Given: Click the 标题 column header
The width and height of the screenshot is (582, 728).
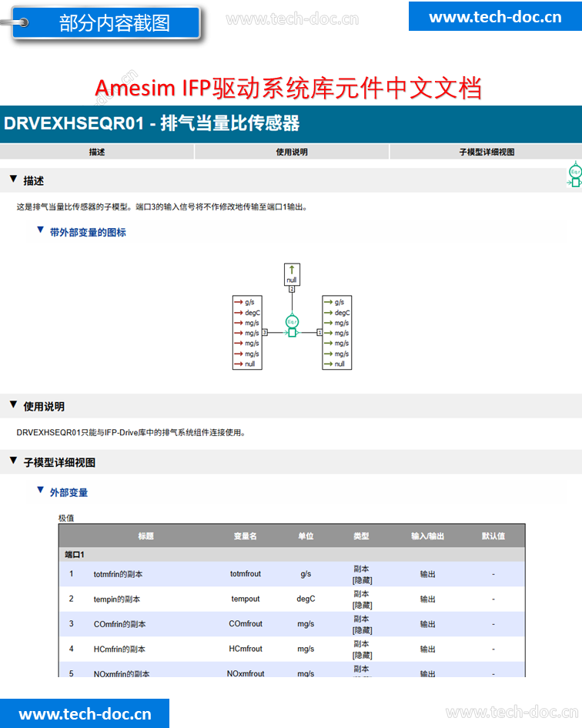Looking at the screenshot, I should pyautogui.click(x=145, y=535).
